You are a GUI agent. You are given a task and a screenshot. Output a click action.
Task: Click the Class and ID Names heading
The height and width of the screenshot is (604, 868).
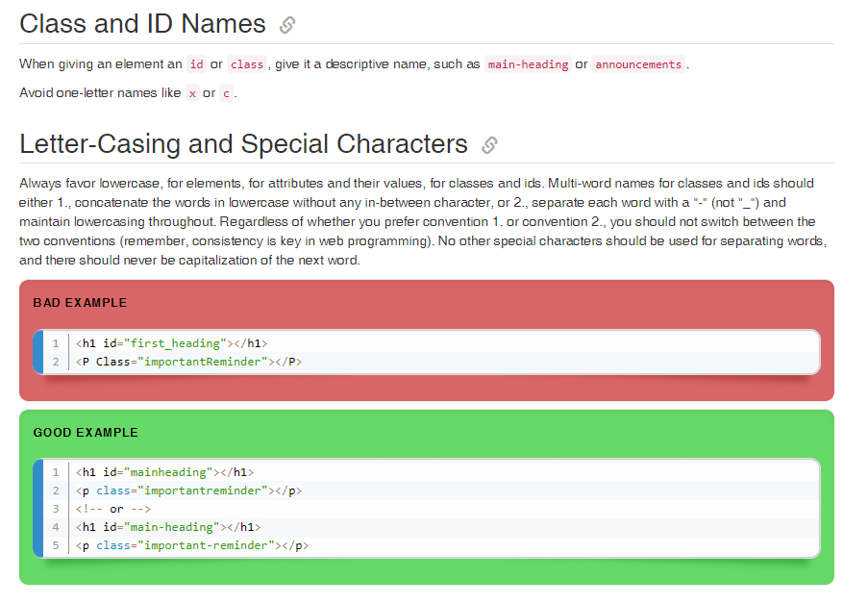tap(143, 24)
